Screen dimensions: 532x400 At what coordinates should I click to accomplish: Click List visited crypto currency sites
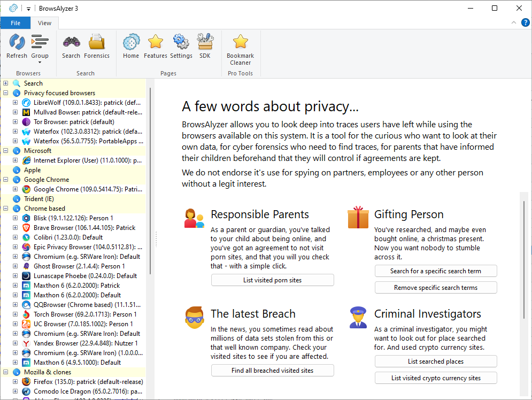436,378
